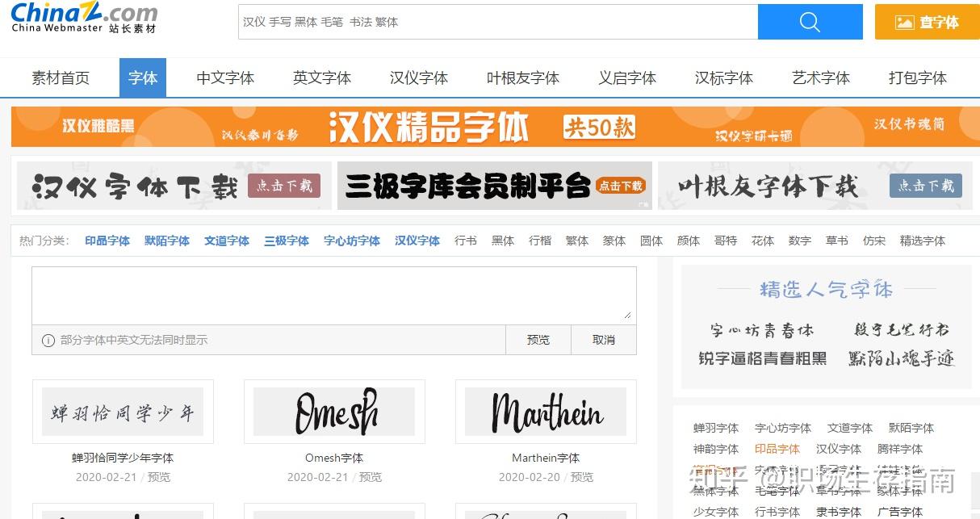Open the 汉仪字体 nav item
980x519 pixels.
(419, 78)
